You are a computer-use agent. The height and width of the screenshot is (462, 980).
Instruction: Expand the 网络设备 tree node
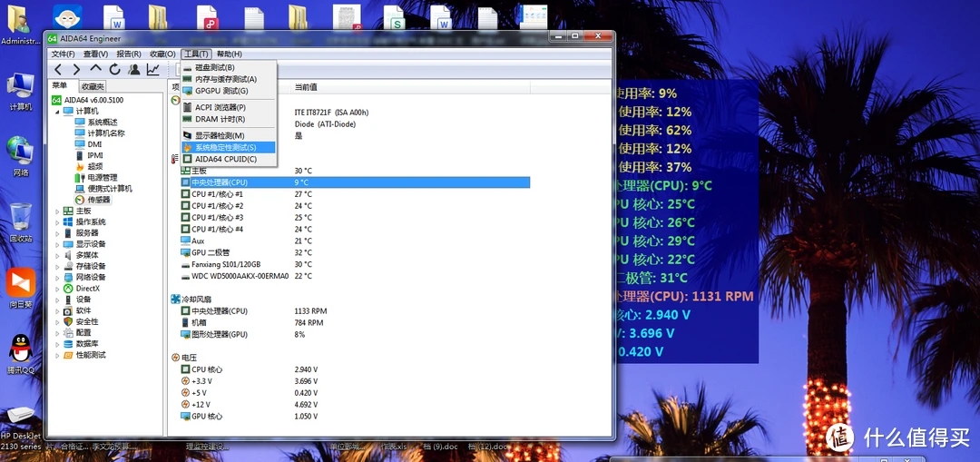(58, 278)
